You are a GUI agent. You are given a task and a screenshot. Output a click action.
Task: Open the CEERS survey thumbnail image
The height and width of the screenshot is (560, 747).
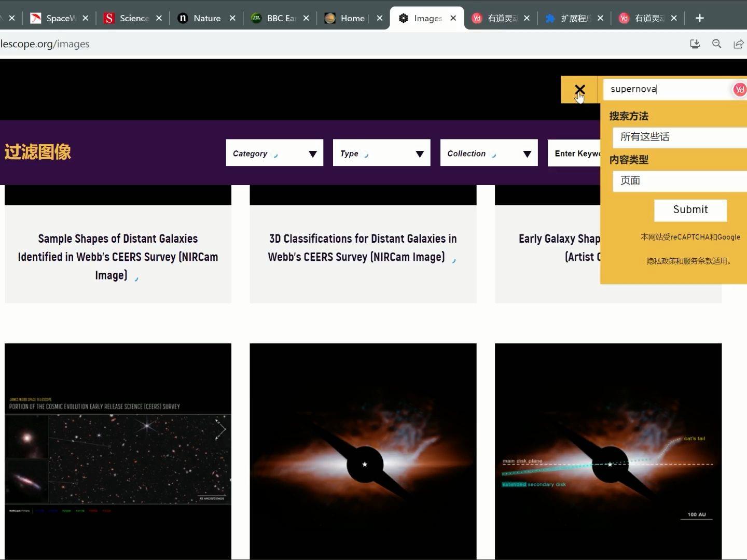[x=118, y=451]
